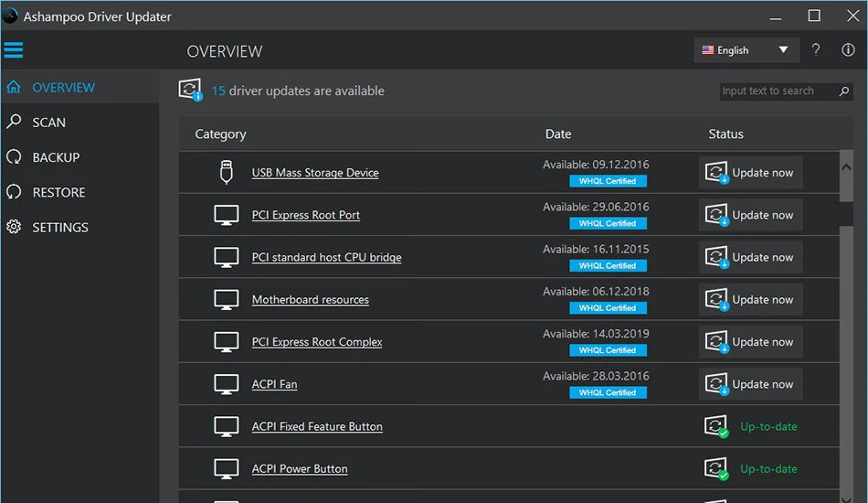Toggle the hamburger menu icon
The width and height of the screenshot is (868, 503).
[x=14, y=50]
